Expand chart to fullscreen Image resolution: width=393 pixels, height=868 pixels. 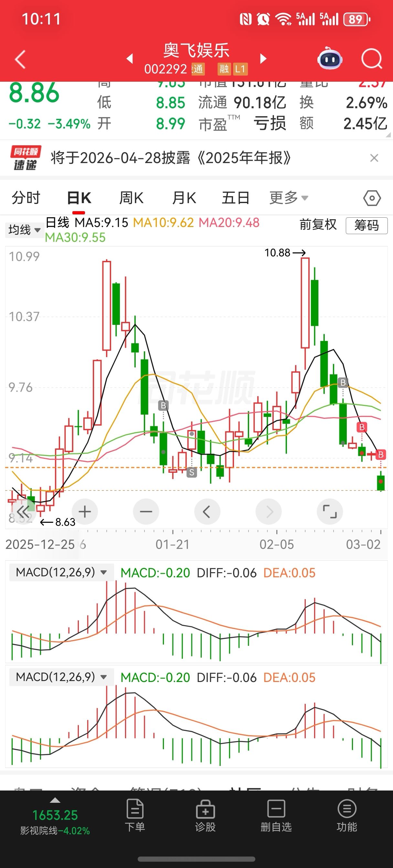pyautogui.click(x=330, y=512)
